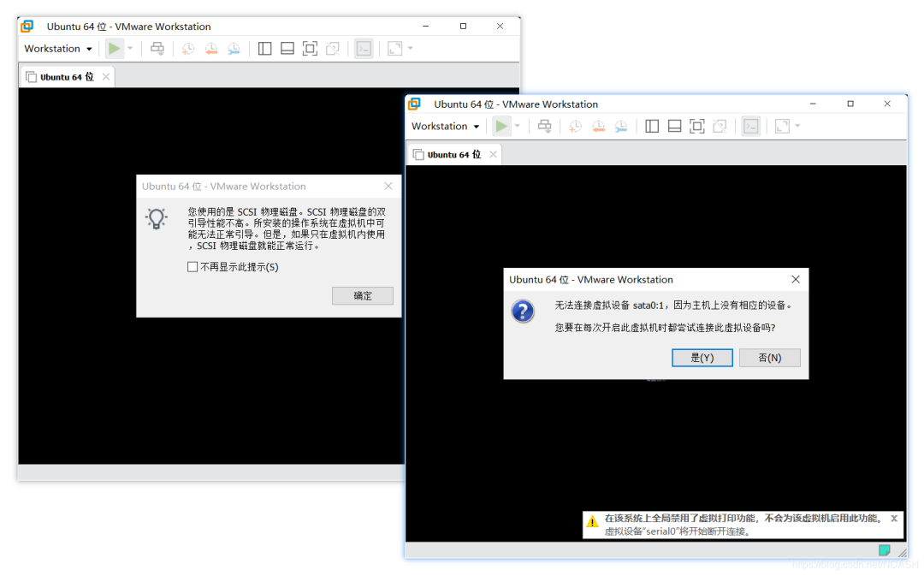Expand power options arrow in the back window toolbar

tap(130, 48)
